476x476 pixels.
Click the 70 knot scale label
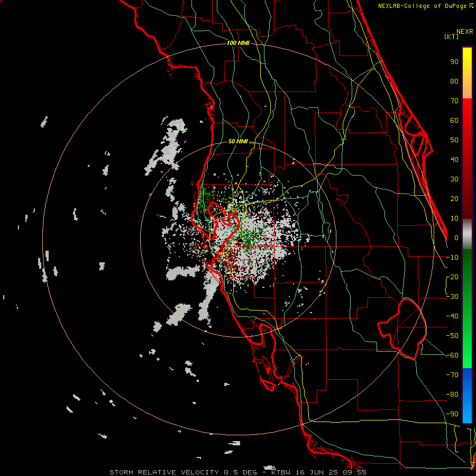click(454, 101)
